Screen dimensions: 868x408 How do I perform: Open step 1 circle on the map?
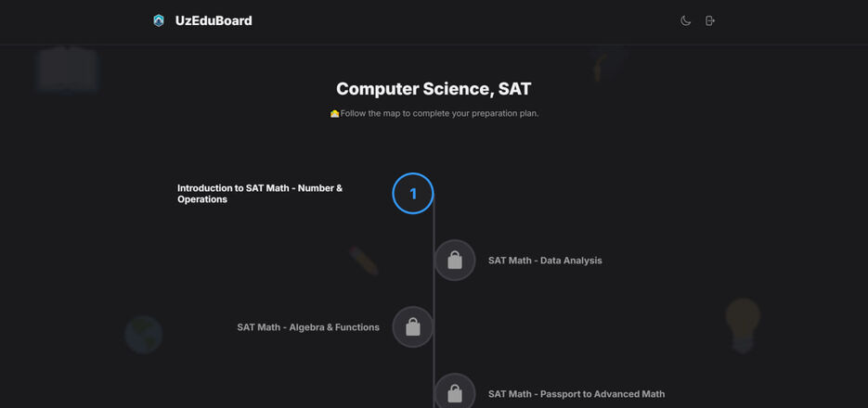[413, 194]
